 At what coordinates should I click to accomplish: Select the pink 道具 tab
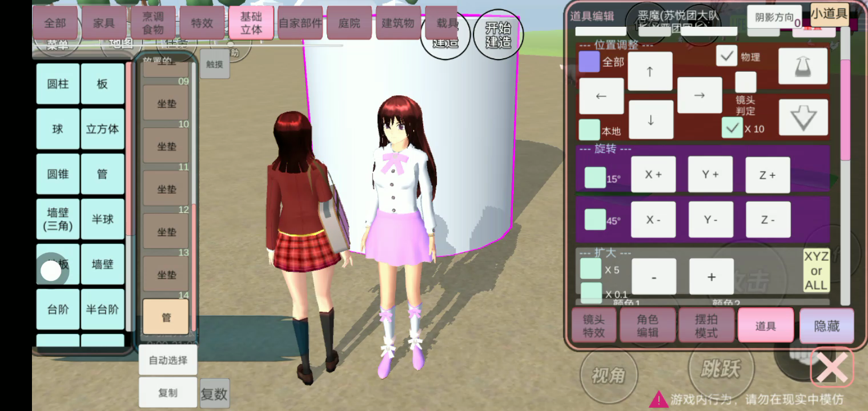tap(766, 326)
